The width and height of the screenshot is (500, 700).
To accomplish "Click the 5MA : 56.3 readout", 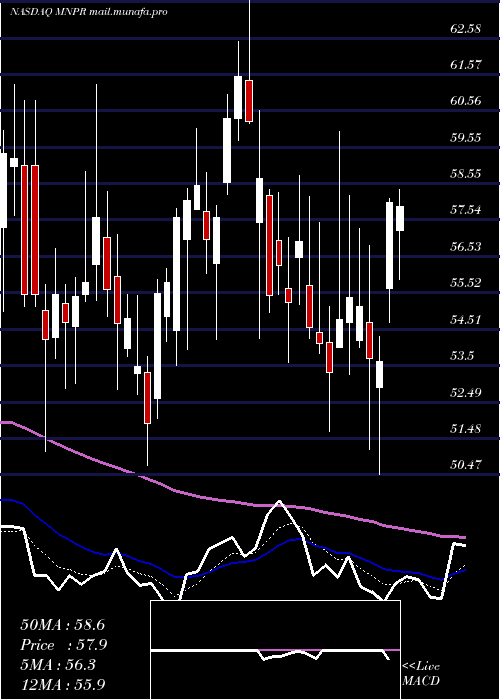I will click(59, 664).
